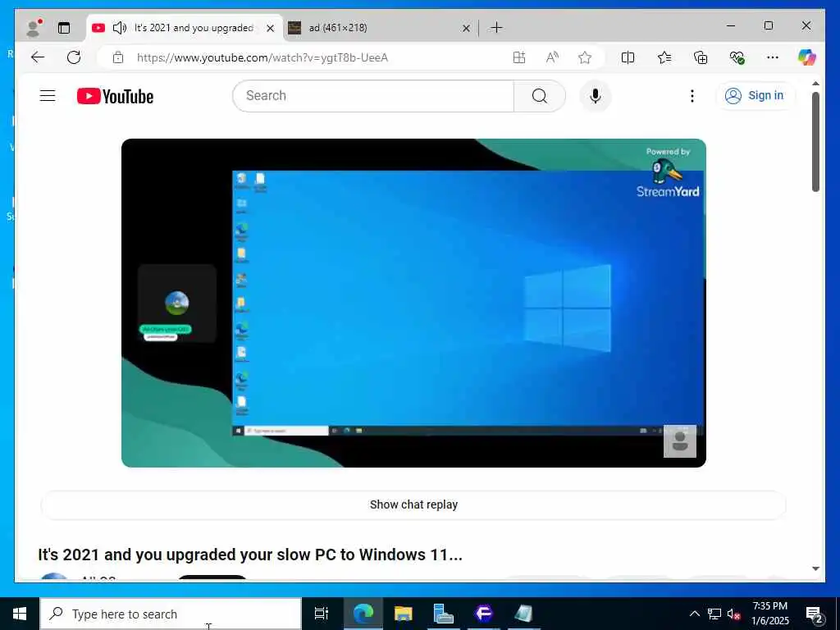Open the notification Action Center
The height and width of the screenshot is (630, 840).
tap(814, 614)
